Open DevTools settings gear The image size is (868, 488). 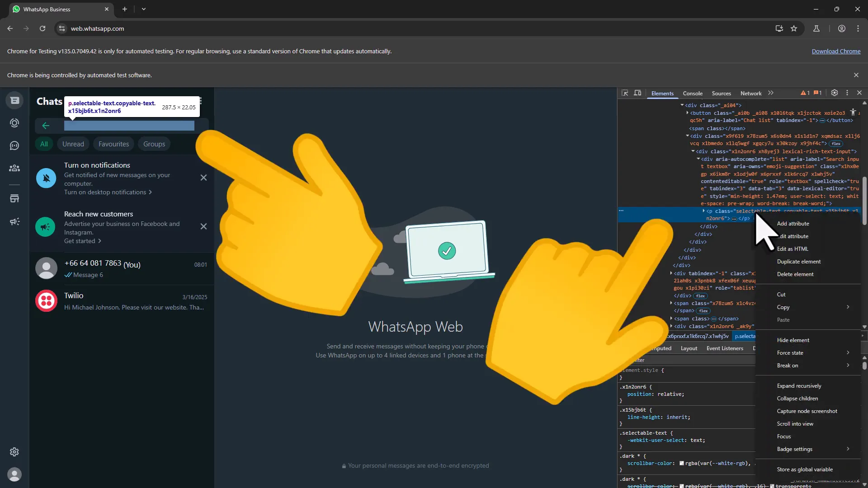[x=835, y=93]
